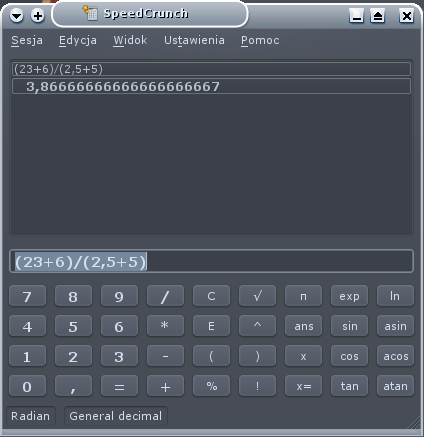424x437 pixels.
Task: Click the SpeedCrunch title bar app icon
Action: point(90,13)
